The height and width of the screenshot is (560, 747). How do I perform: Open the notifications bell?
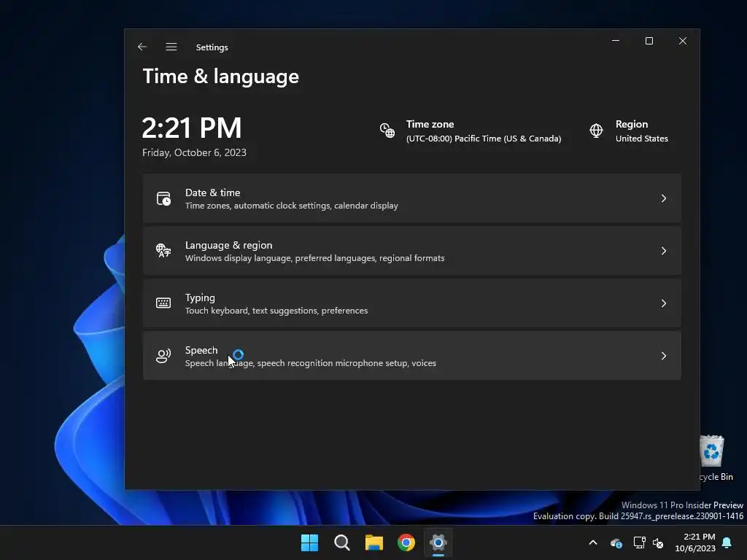[x=727, y=542]
